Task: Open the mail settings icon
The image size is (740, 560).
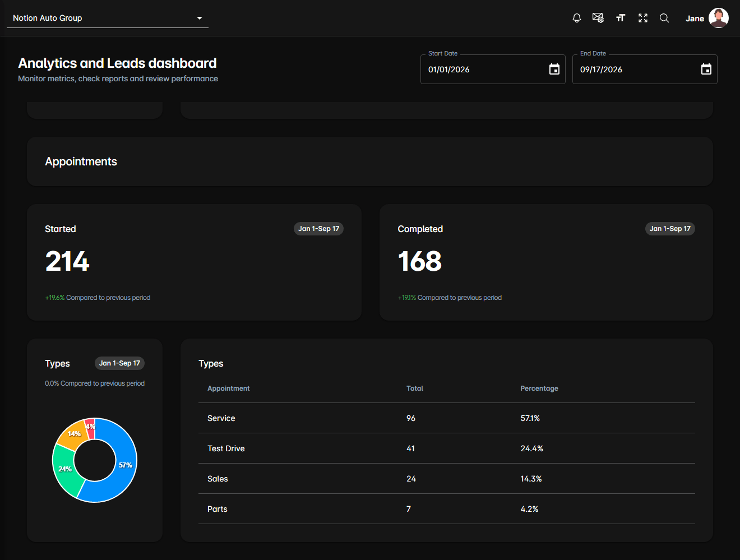Action: coord(598,18)
